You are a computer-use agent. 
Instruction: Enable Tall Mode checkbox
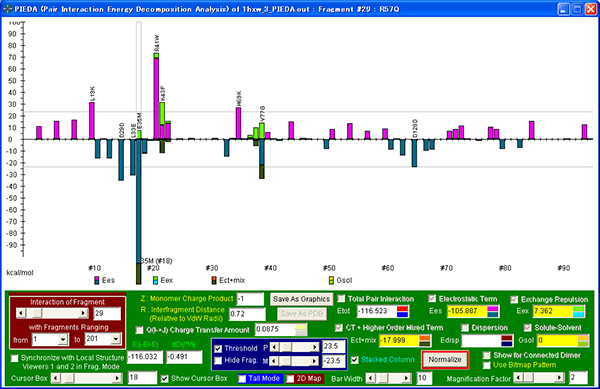242,379
